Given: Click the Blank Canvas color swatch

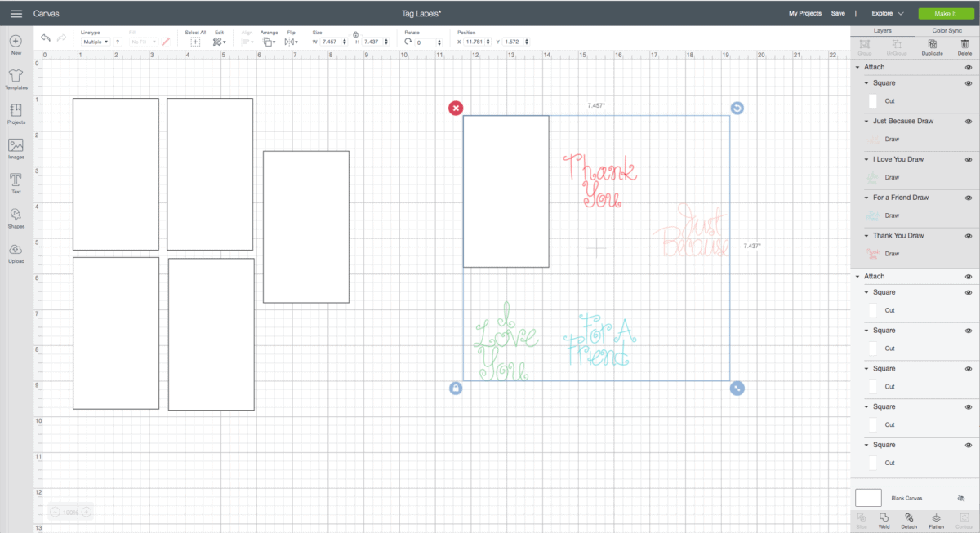Looking at the screenshot, I should [868, 498].
